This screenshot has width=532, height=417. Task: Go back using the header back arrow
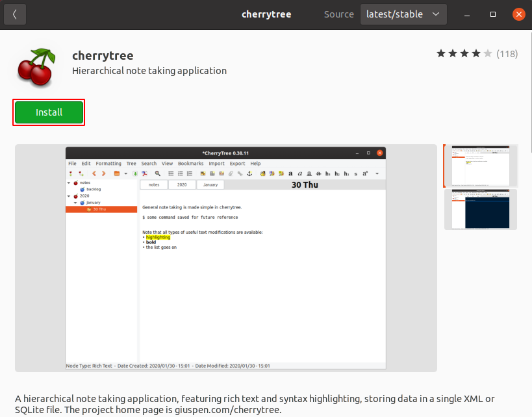[x=15, y=14]
